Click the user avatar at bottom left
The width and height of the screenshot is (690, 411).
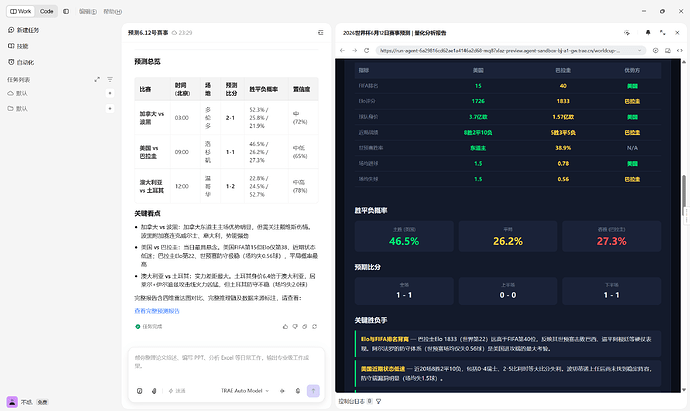(x=12, y=402)
